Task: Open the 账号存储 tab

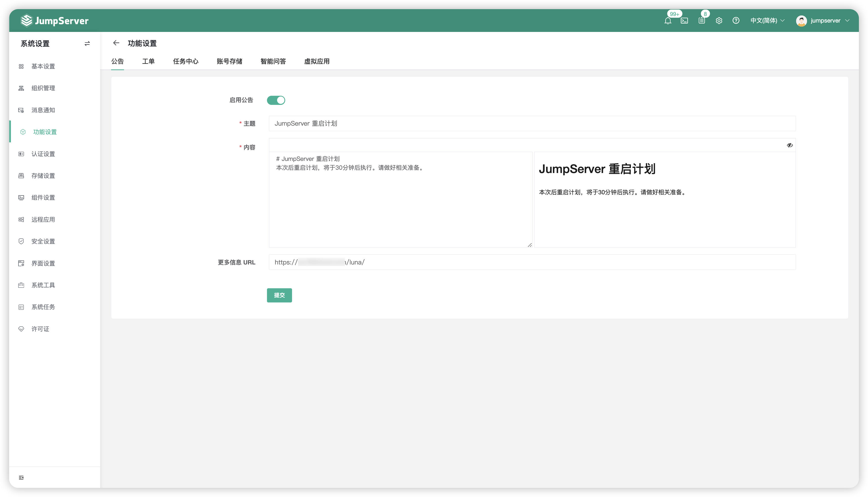Action: [230, 62]
